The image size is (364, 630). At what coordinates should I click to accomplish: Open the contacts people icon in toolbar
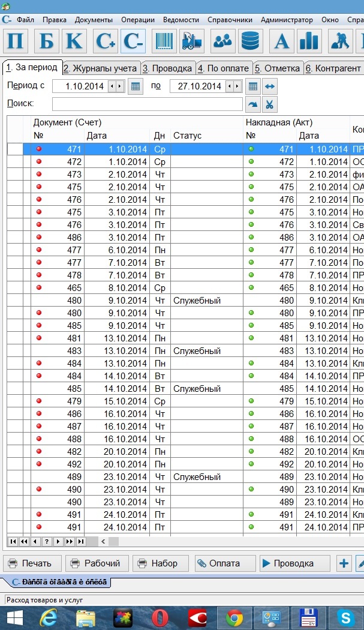(x=222, y=41)
